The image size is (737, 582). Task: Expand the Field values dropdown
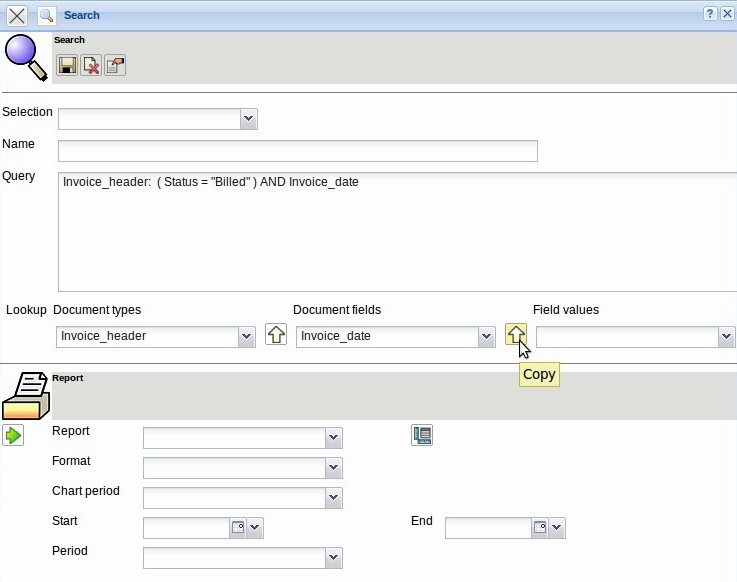(726, 337)
